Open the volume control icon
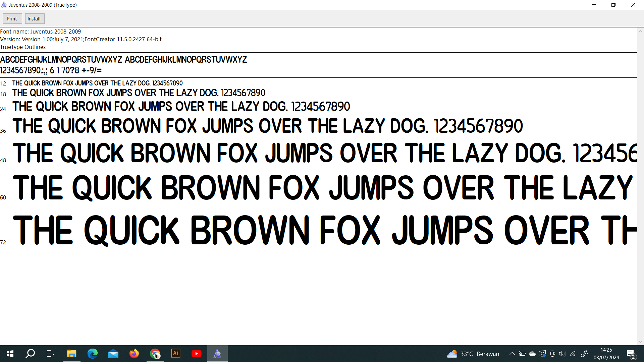644x362 pixels. tap(562, 354)
